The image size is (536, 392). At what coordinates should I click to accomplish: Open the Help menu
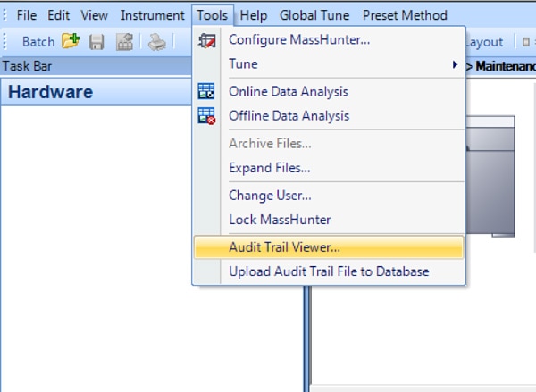254,15
